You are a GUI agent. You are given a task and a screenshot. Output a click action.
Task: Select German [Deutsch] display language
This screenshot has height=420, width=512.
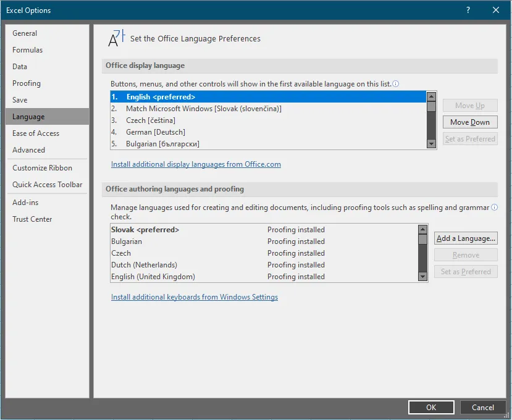[x=268, y=132]
